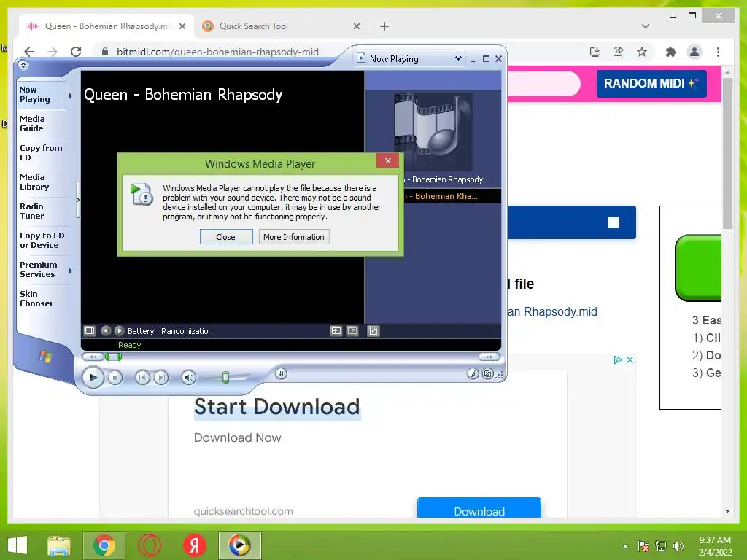
Task: Click the green seek bar handle
Action: (113, 357)
